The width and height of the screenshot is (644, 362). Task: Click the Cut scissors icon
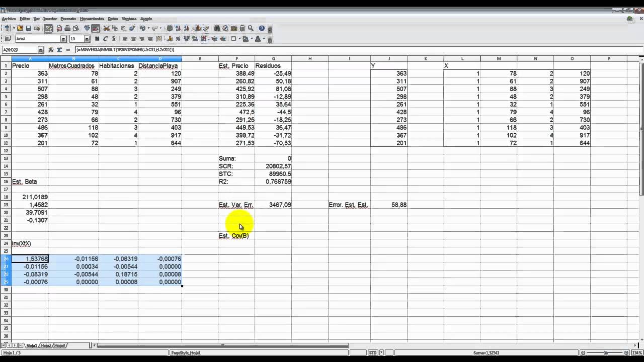[x=106, y=29]
